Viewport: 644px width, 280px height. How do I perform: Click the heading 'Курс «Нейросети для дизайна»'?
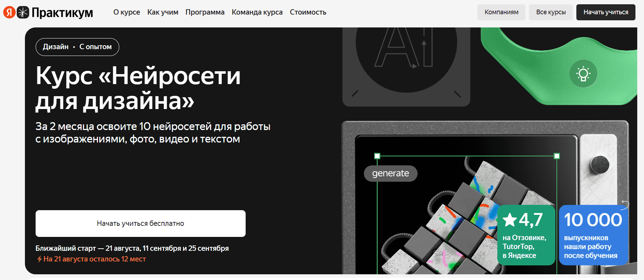(138, 88)
